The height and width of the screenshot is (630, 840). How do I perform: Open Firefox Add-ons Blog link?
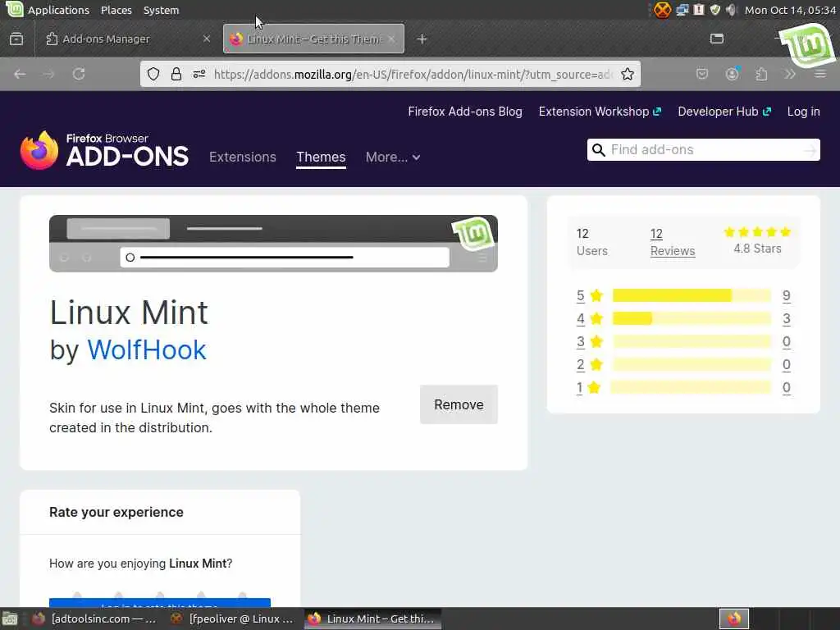(x=465, y=112)
